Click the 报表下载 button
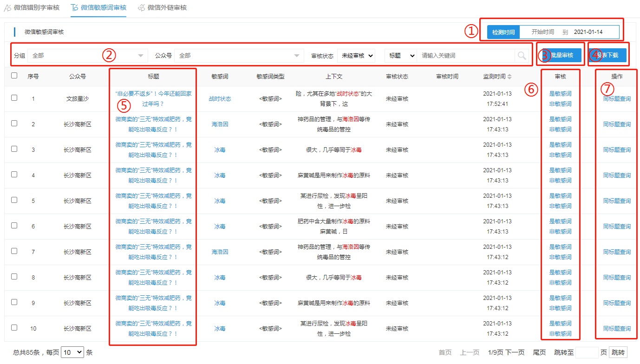 tap(607, 55)
